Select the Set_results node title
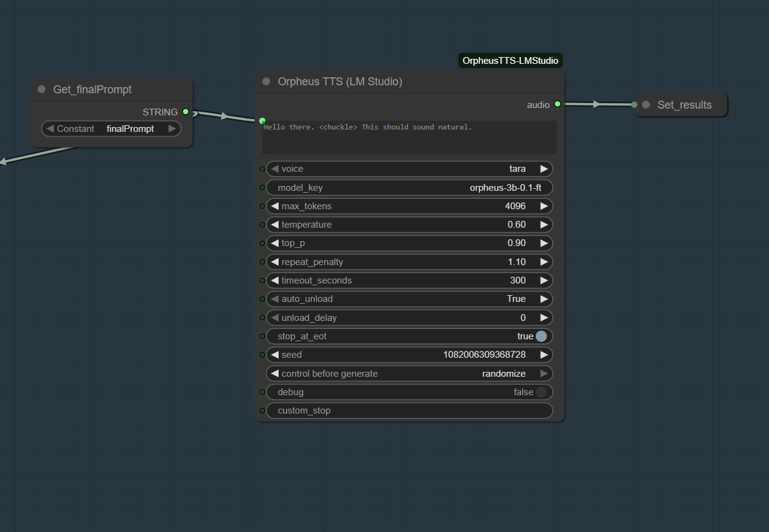The height and width of the screenshot is (532, 769). (684, 105)
